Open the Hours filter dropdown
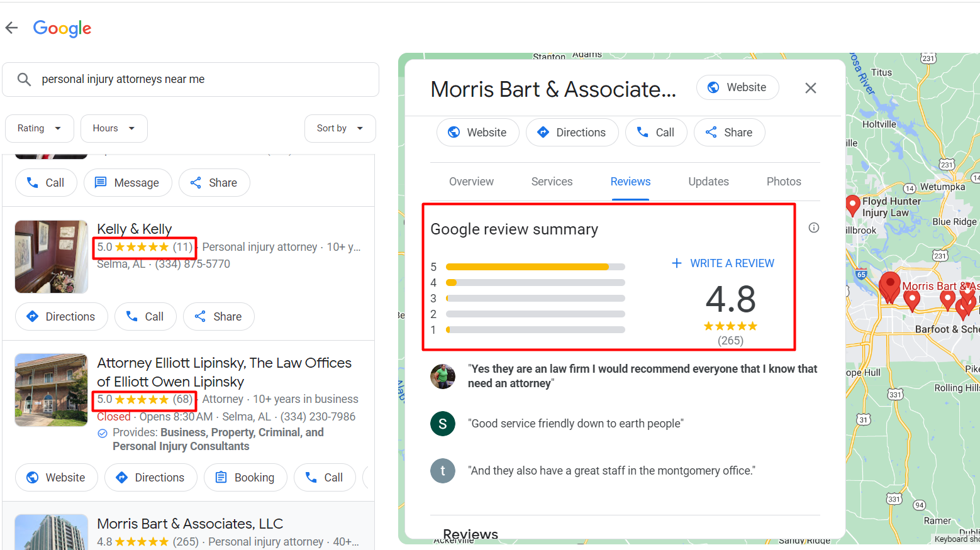The image size is (980, 550). (114, 128)
